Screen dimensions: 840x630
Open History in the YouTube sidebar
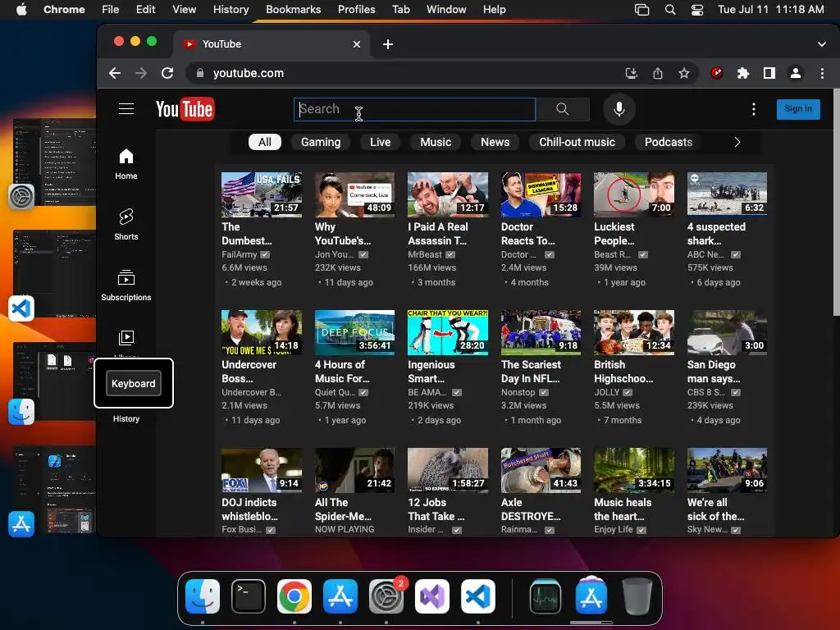click(x=126, y=419)
